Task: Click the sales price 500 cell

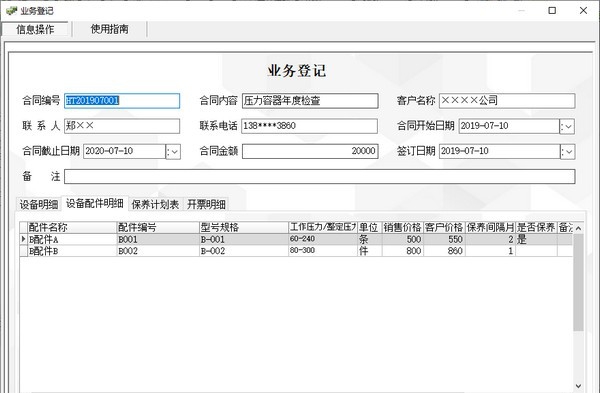Action: 403,240
